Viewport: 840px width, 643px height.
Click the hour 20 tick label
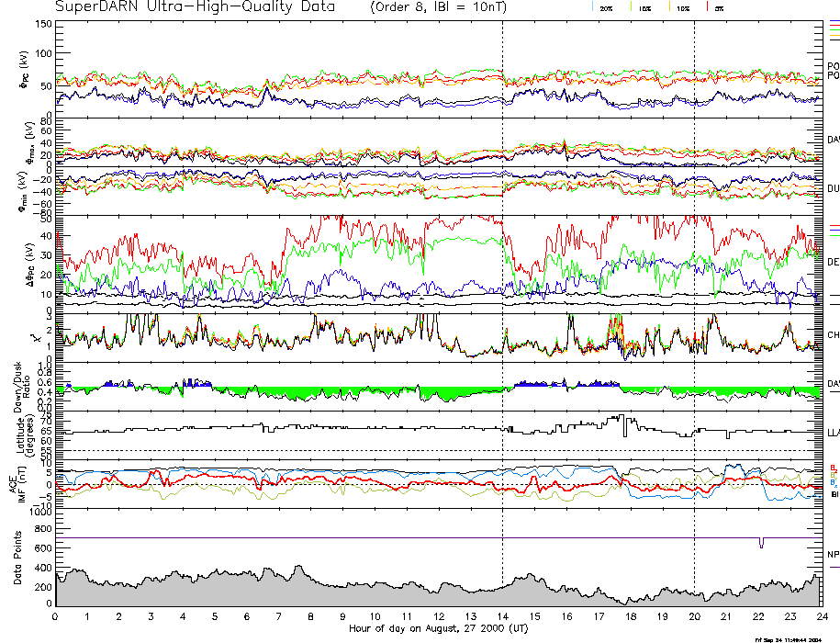tap(694, 618)
